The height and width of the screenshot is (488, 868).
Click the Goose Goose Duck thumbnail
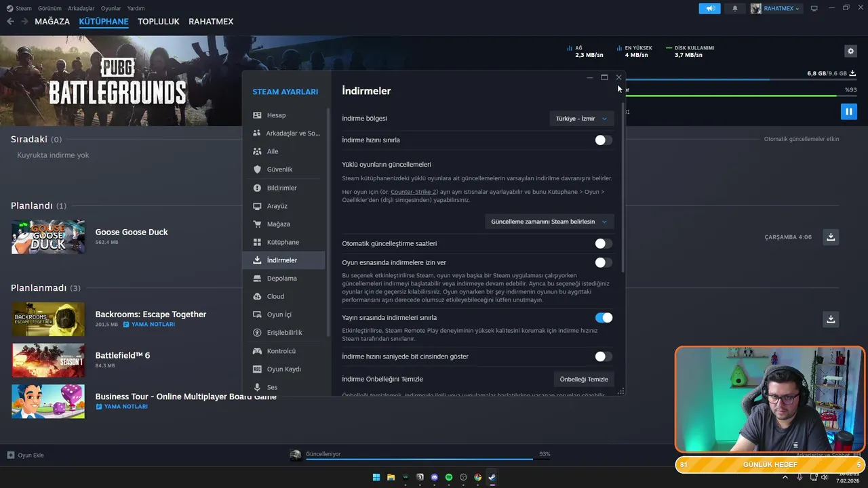click(x=48, y=237)
